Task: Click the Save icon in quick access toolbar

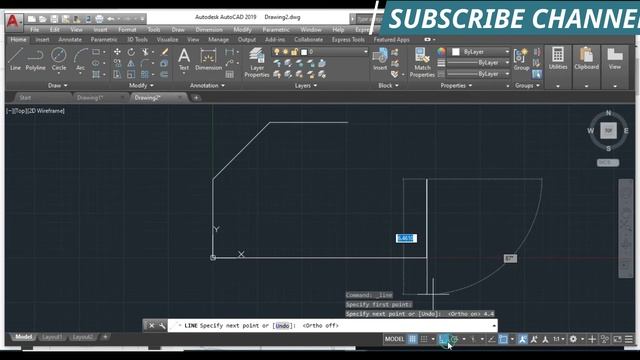Action: click(x=54, y=19)
